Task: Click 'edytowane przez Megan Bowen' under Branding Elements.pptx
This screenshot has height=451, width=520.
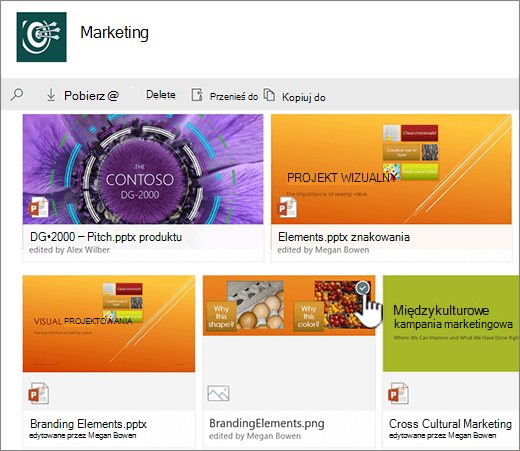Action: pos(83,435)
